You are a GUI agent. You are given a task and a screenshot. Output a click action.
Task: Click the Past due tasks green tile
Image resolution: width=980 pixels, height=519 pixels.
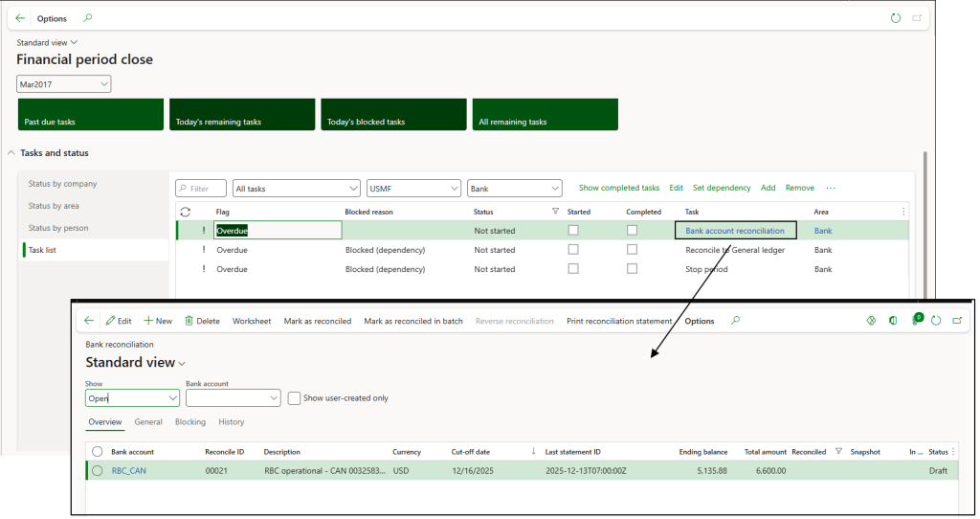(x=90, y=114)
